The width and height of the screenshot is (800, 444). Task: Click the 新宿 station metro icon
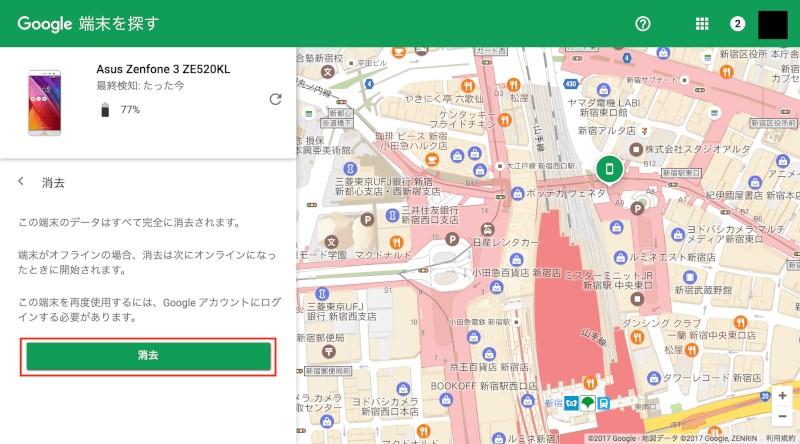[x=571, y=403]
